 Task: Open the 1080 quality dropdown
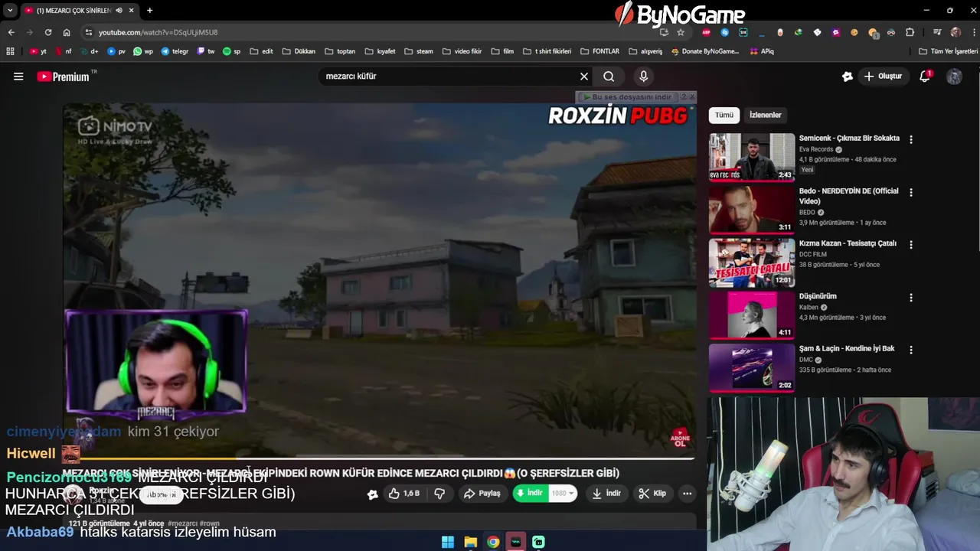[x=563, y=494]
